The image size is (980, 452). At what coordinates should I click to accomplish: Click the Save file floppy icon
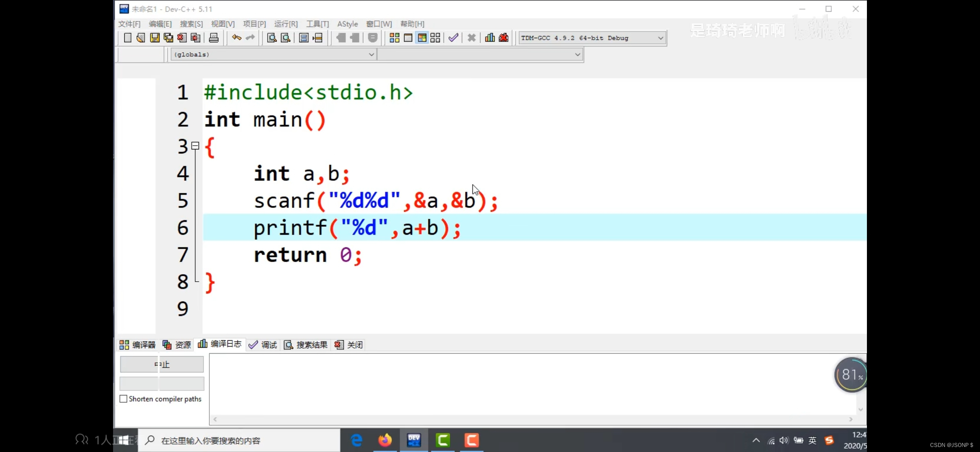[155, 38]
